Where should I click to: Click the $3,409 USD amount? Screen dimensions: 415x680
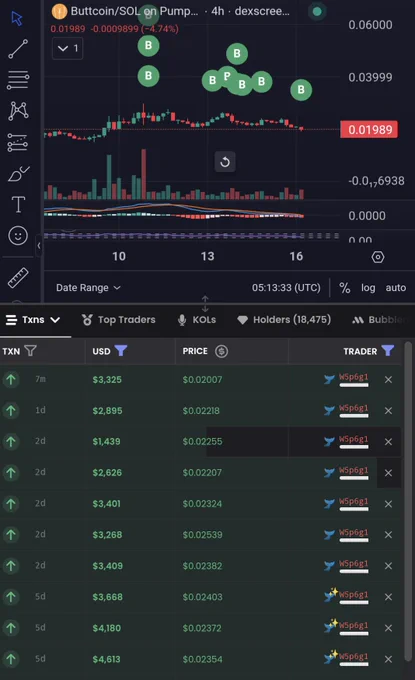[x=108, y=566]
